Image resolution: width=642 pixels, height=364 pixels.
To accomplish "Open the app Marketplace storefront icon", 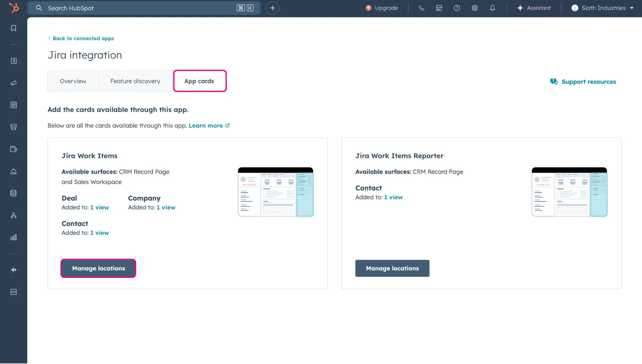I will (x=439, y=8).
